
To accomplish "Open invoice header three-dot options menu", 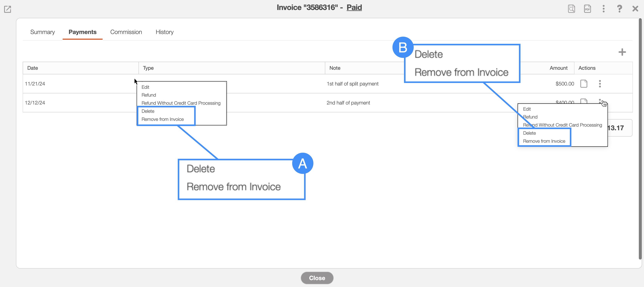I will (603, 9).
